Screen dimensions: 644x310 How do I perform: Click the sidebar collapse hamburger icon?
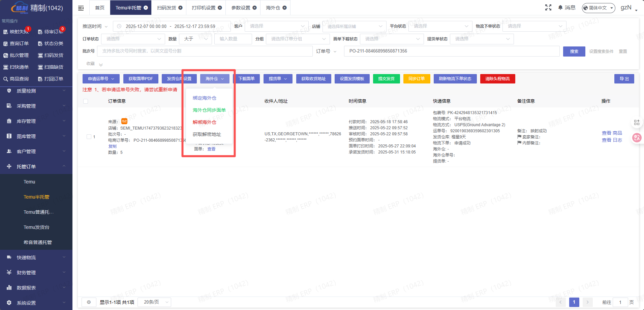[81, 8]
